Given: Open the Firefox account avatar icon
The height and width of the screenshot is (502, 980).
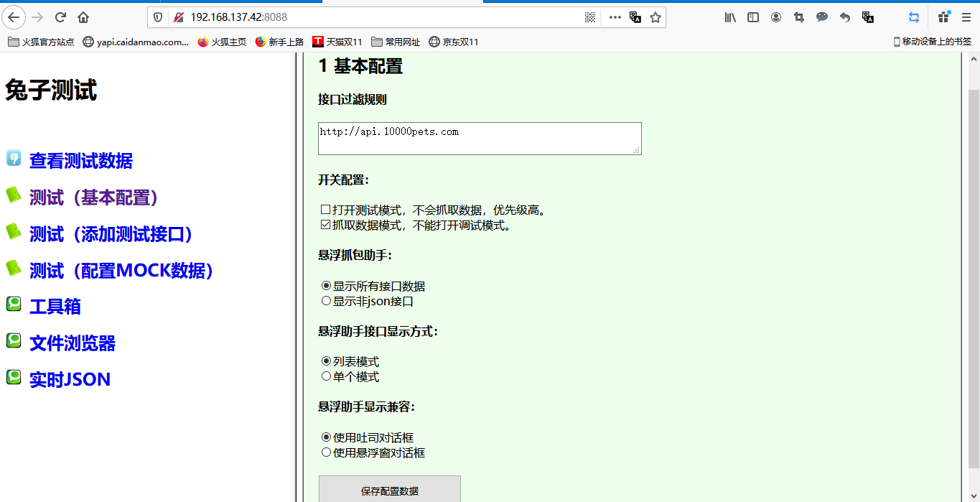Looking at the screenshot, I should point(776,17).
